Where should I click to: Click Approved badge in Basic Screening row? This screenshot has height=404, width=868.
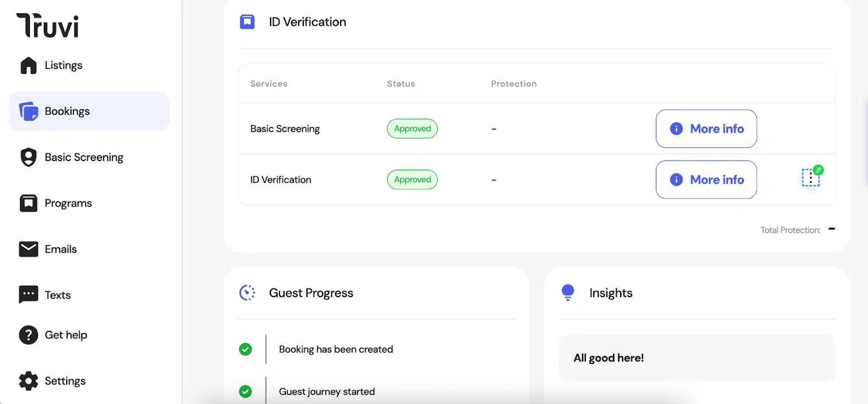pyautogui.click(x=412, y=129)
